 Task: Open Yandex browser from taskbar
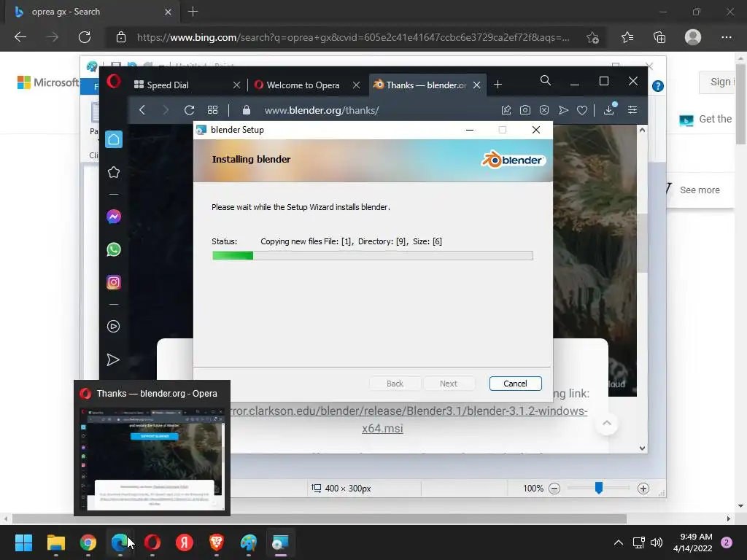tap(185, 542)
